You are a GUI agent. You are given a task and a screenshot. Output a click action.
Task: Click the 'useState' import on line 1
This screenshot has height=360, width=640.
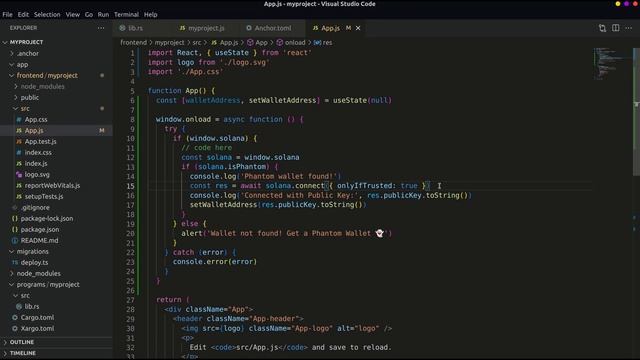coord(231,53)
